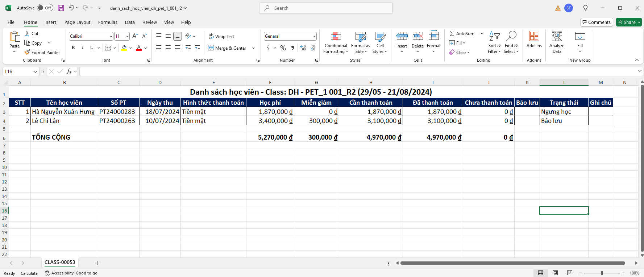
Task: Expand the Name Box dropdown arrow
Action: pos(35,72)
